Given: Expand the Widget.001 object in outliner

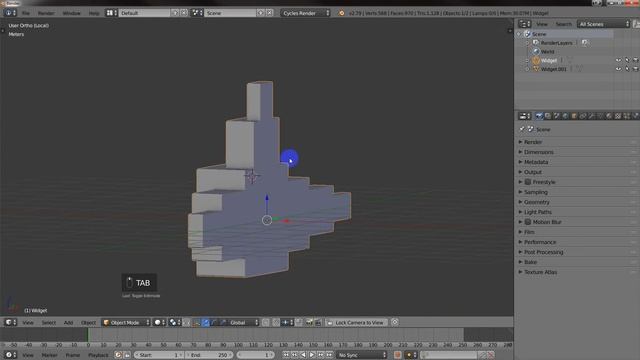Looking at the screenshot, I should click(x=528, y=69).
